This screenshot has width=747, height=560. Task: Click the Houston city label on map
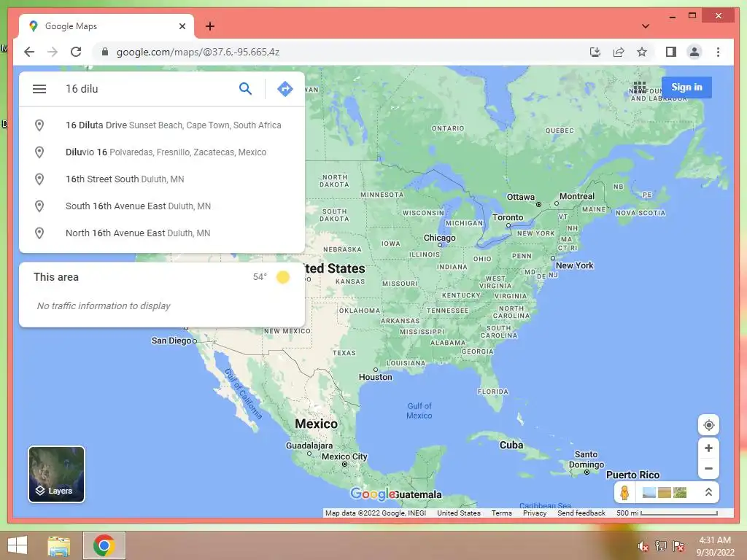[376, 377]
